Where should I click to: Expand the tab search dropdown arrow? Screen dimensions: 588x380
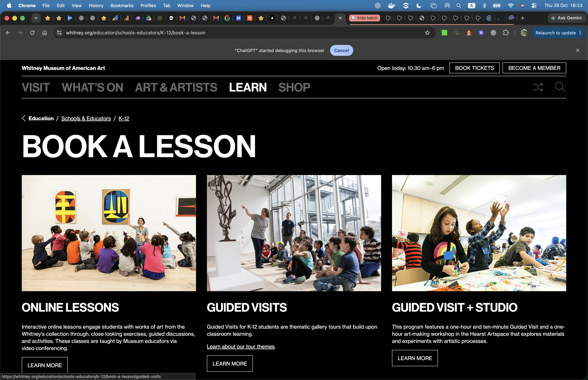(36, 18)
